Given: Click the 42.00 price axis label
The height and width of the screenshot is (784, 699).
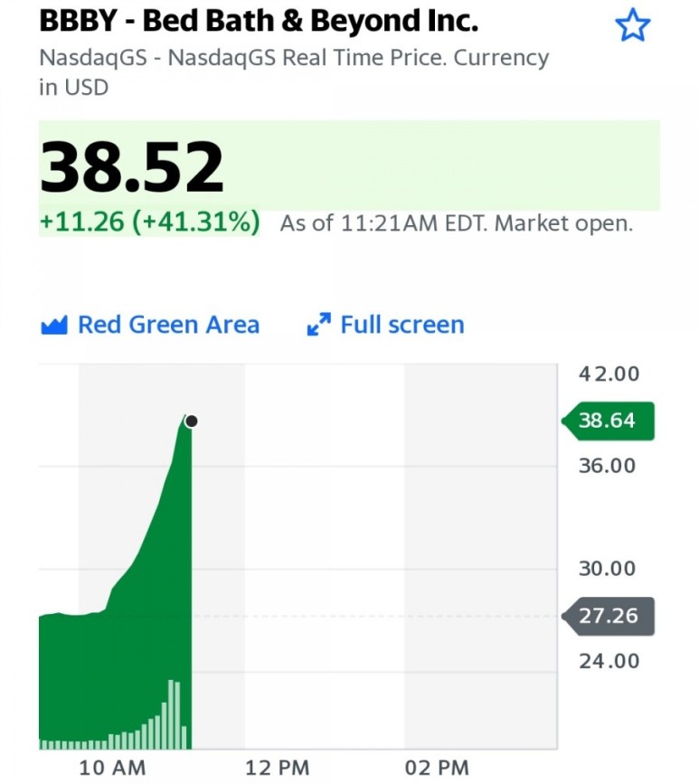Looking at the screenshot, I should click(609, 374).
